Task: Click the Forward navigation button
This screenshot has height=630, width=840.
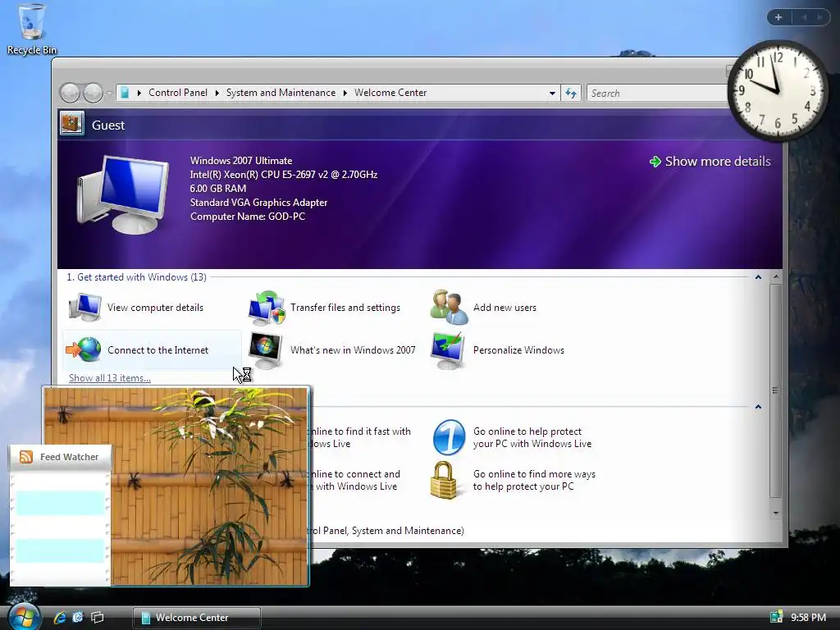Action: pyautogui.click(x=93, y=93)
